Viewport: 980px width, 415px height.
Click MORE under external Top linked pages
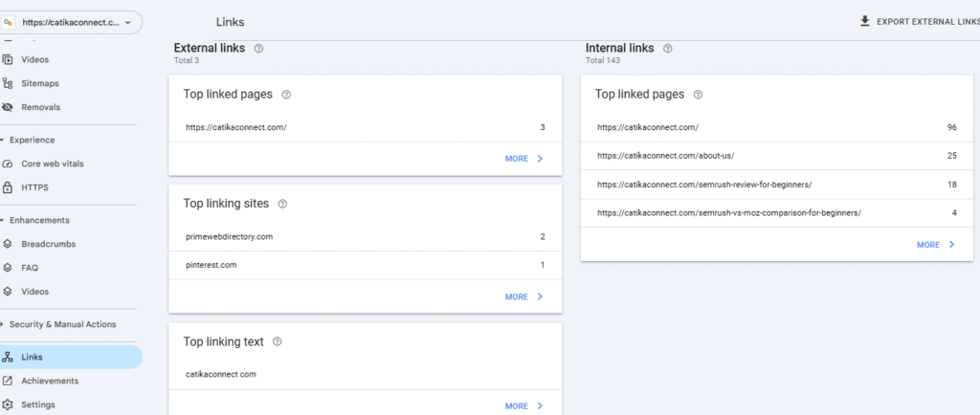click(x=524, y=159)
